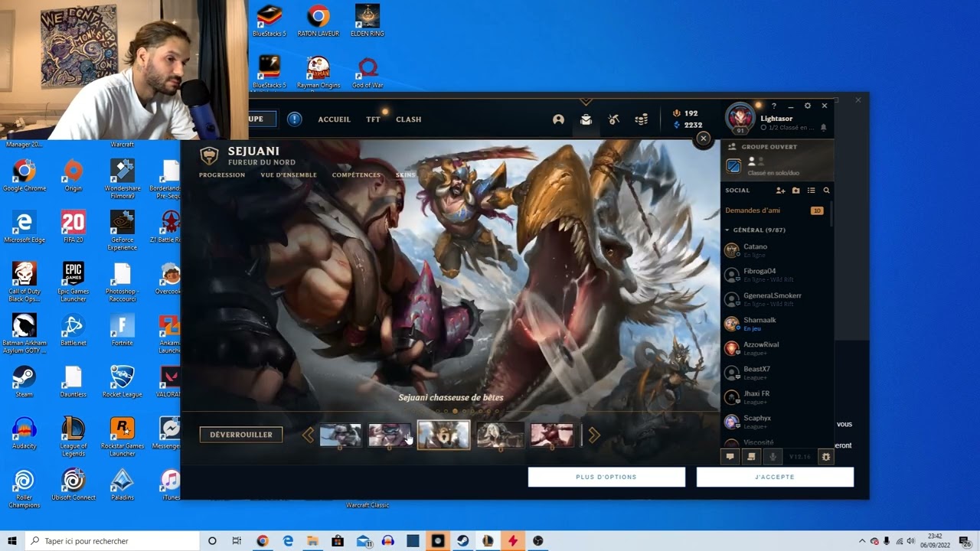Open the Loot hammer icon
The width and height of the screenshot is (980, 551).
point(613,119)
